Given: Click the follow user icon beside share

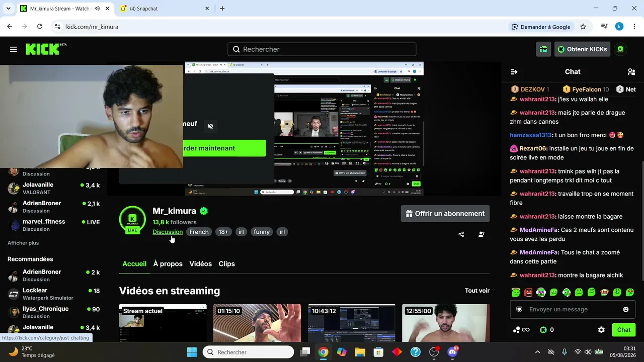Looking at the screenshot, I should pyautogui.click(x=481, y=234).
